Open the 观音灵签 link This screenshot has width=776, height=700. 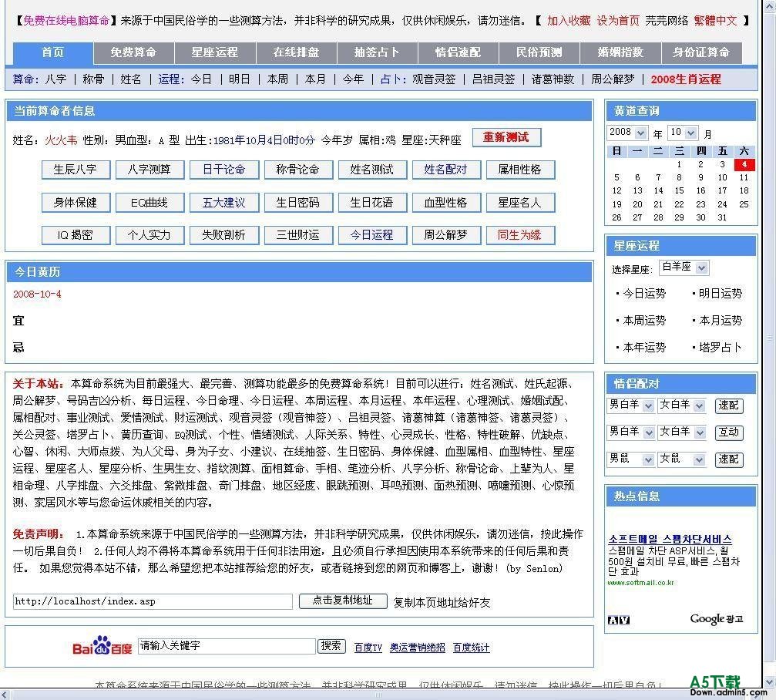pos(434,79)
